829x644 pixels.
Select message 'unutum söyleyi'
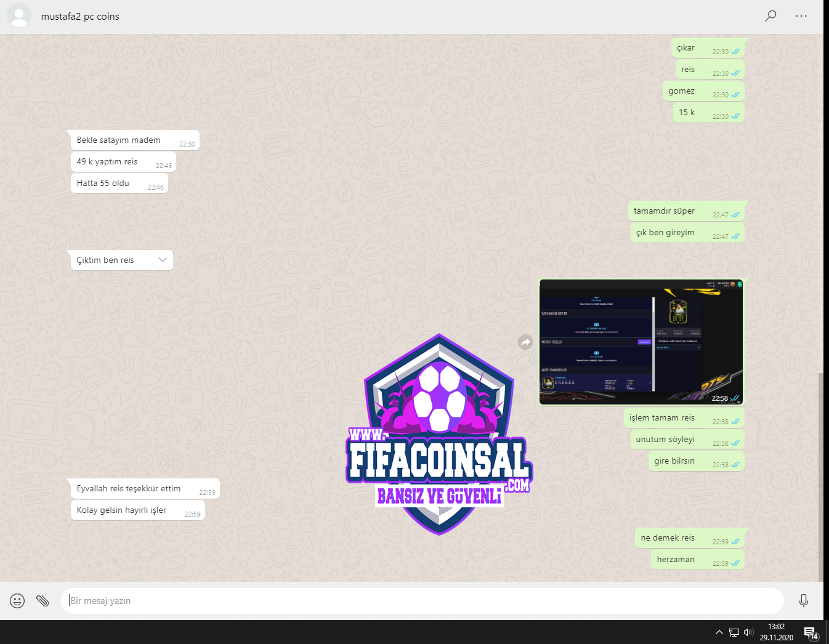tap(687, 439)
